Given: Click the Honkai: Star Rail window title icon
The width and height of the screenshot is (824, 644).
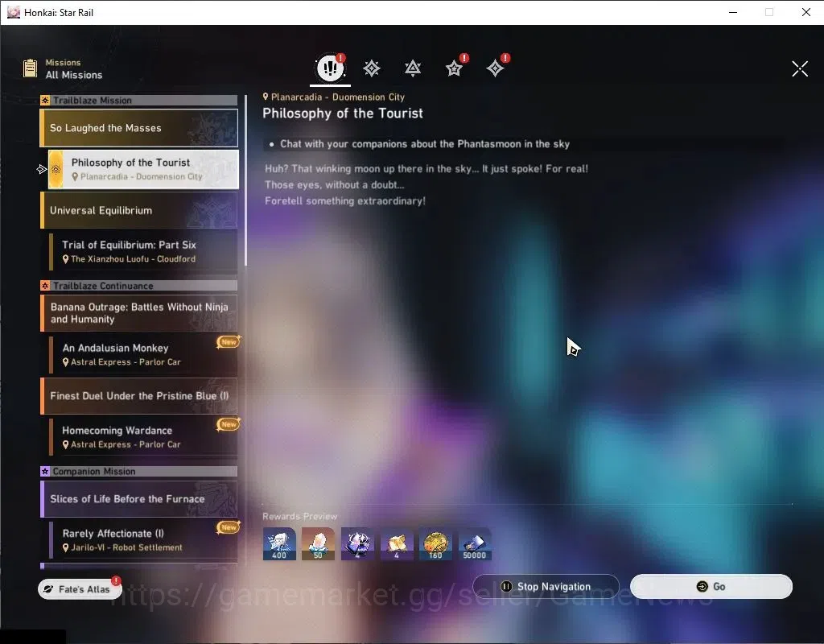Looking at the screenshot, I should tap(14, 12).
